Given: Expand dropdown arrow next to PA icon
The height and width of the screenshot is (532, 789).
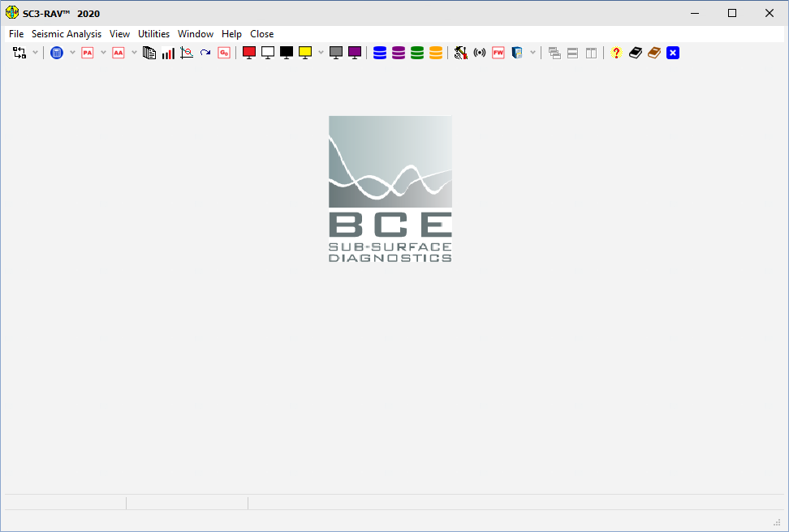Looking at the screenshot, I should coord(103,53).
